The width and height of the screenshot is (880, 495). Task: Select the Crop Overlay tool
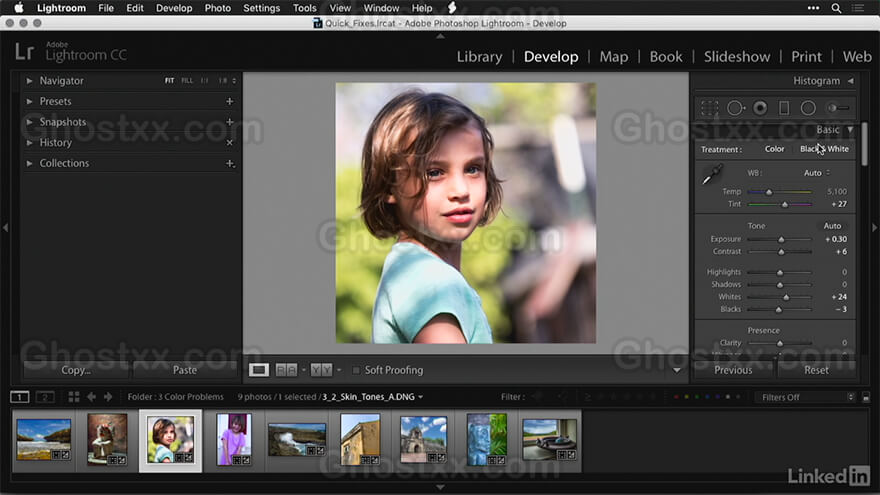(x=709, y=108)
